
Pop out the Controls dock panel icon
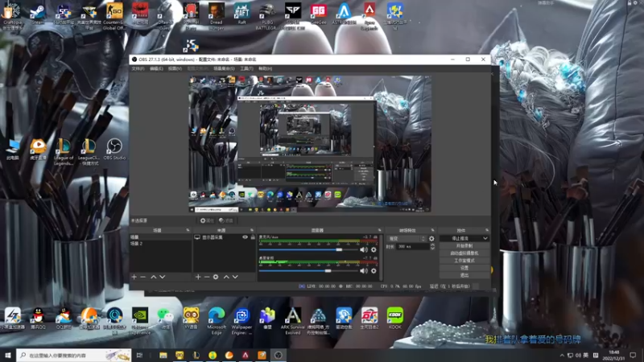pyautogui.click(x=487, y=230)
